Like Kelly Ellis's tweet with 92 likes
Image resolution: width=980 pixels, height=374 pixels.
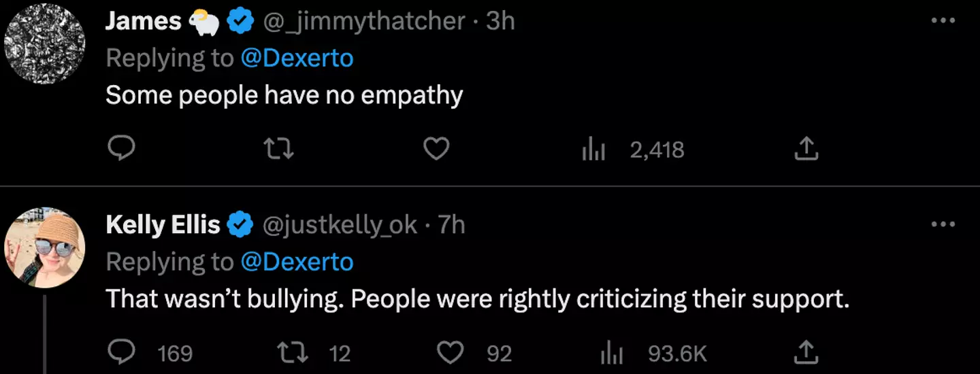tap(451, 352)
